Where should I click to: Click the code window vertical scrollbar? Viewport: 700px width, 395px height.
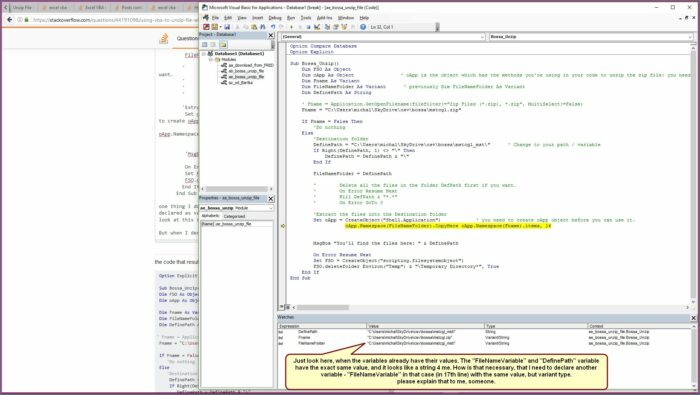(693, 174)
